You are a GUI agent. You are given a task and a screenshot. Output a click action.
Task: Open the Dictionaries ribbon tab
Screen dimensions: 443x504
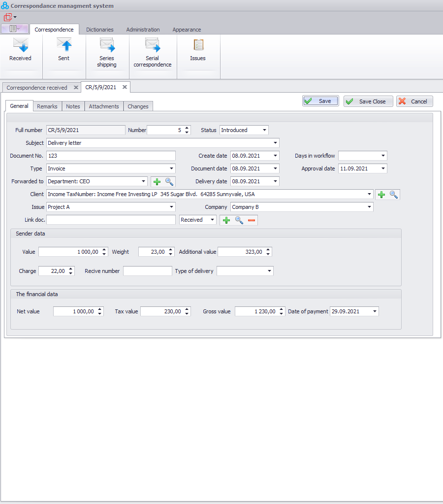click(100, 30)
